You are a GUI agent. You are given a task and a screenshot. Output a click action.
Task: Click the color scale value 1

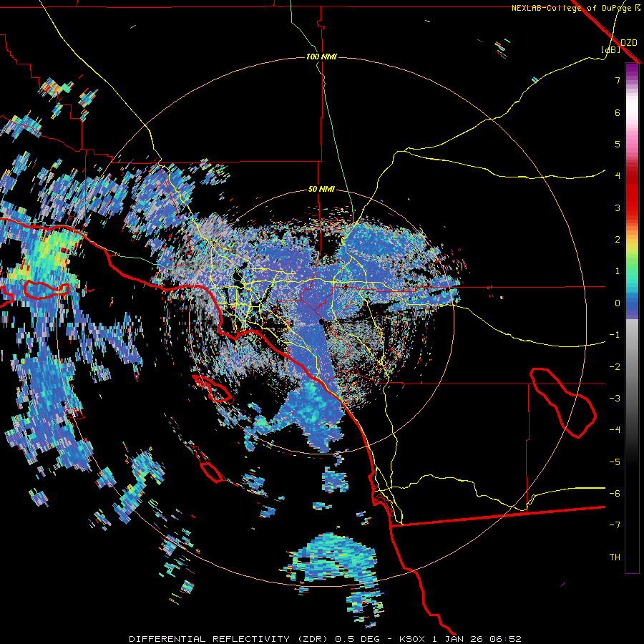(x=618, y=271)
